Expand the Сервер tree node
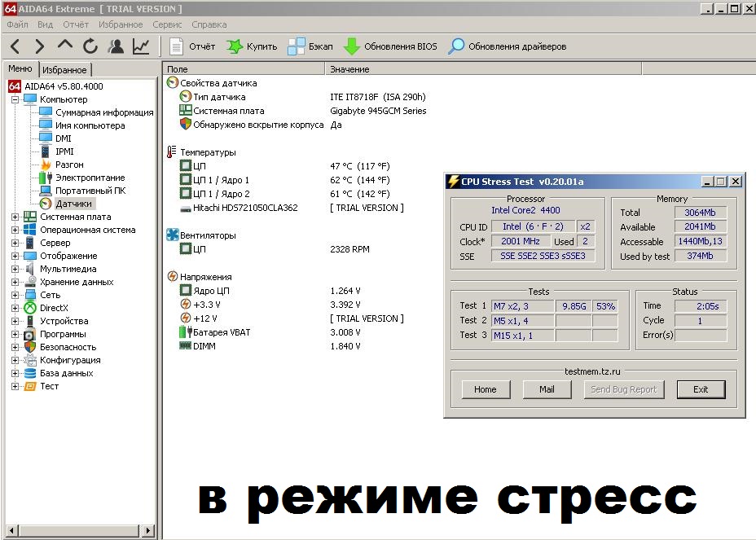Image resolution: width=756 pixels, height=540 pixels. 15,243
